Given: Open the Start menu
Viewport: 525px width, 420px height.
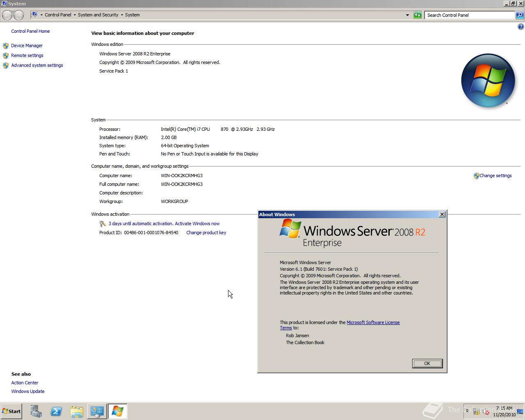Looking at the screenshot, I should (x=11, y=411).
